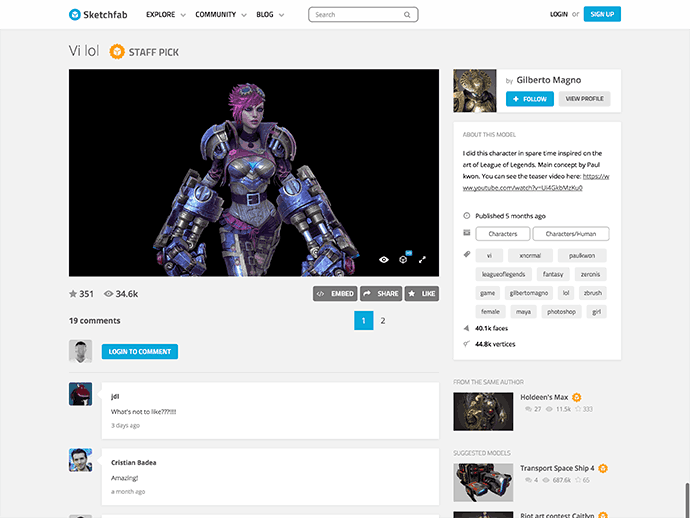Click the 'gilbertomagno' tag
This screenshot has width=690, height=518.
tap(529, 293)
